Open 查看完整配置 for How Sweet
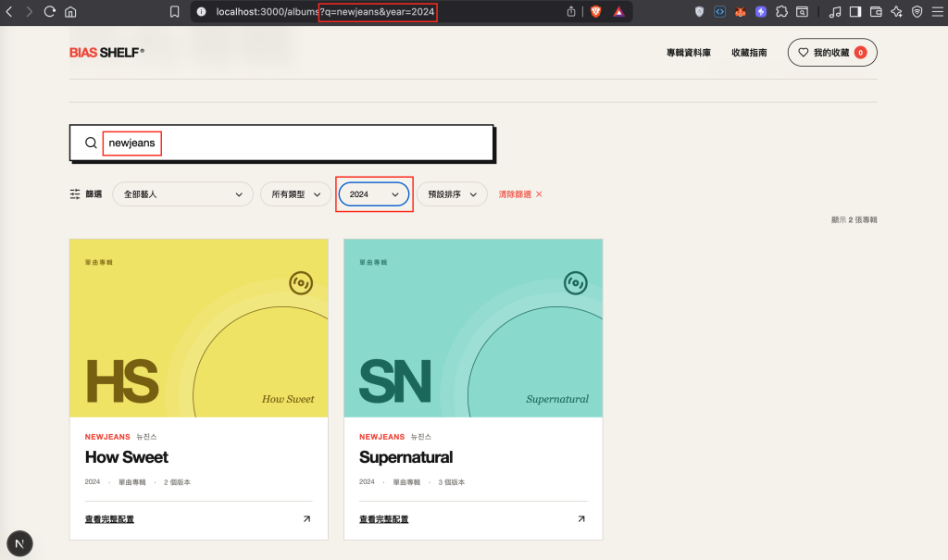The image size is (948, 560). pyautogui.click(x=109, y=519)
